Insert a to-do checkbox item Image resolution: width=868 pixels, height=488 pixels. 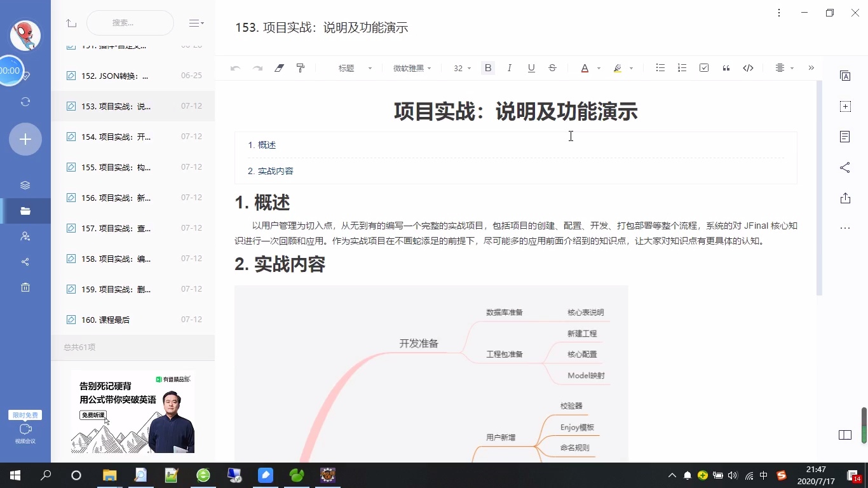pyautogui.click(x=704, y=68)
